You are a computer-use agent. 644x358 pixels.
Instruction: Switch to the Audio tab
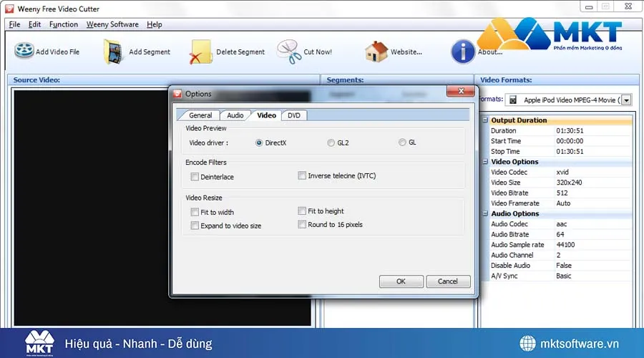235,115
